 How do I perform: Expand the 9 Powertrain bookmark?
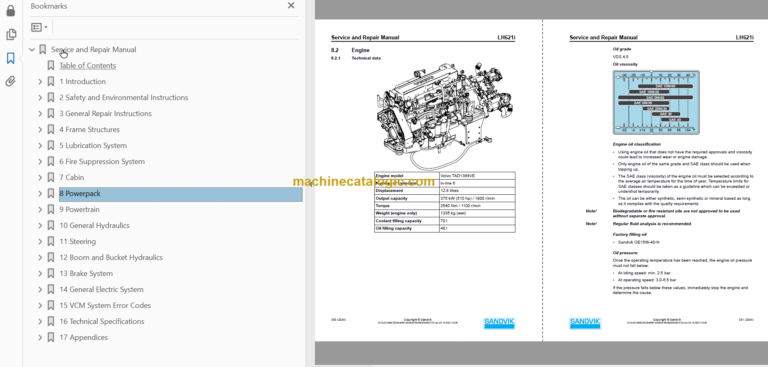(40, 210)
